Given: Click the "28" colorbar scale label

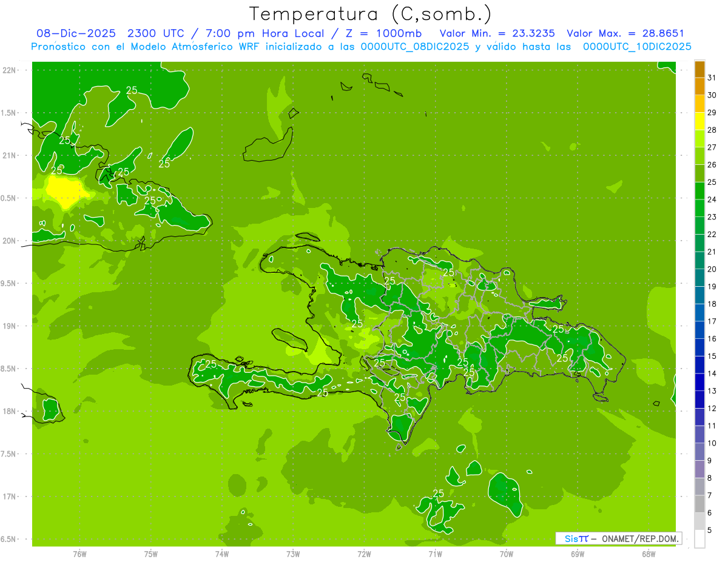Looking at the screenshot, I should pyautogui.click(x=712, y=130).
